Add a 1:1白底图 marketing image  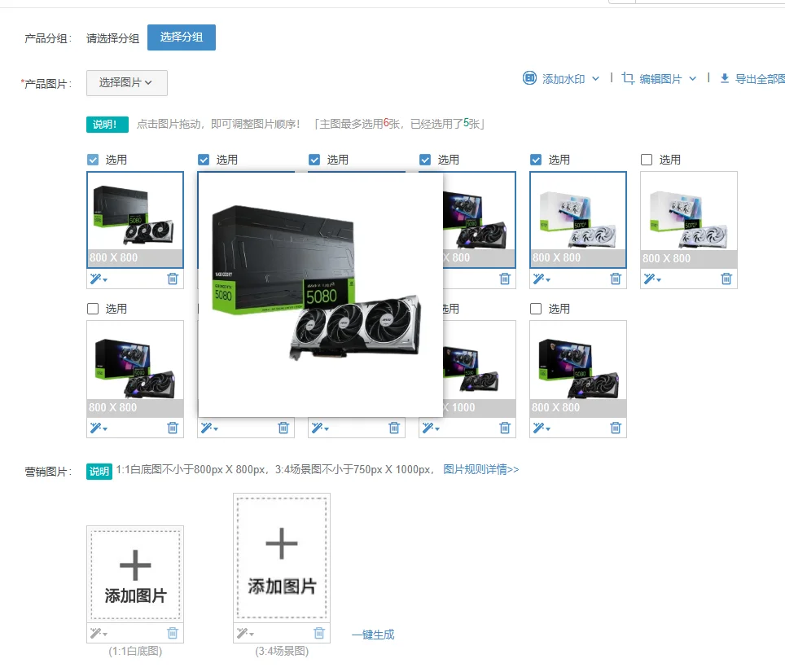pyautogui.click(x=135, y=575)
